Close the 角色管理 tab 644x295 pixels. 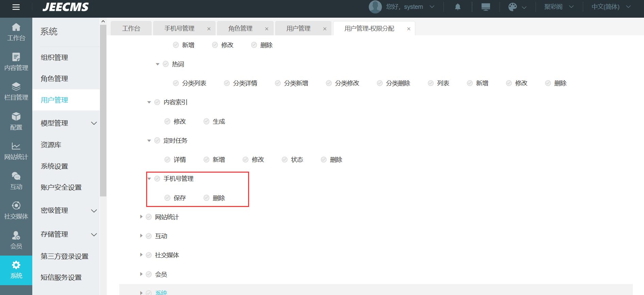(267, 29)
